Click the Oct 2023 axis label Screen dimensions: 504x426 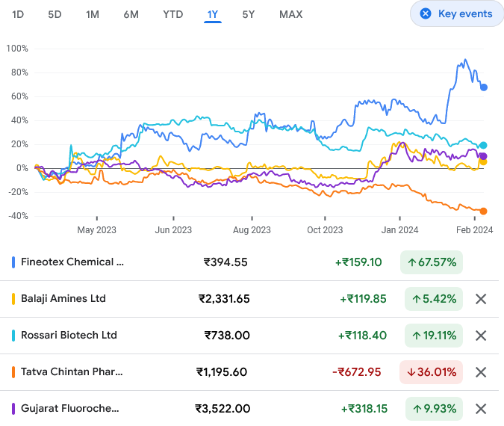coord(325,230)
